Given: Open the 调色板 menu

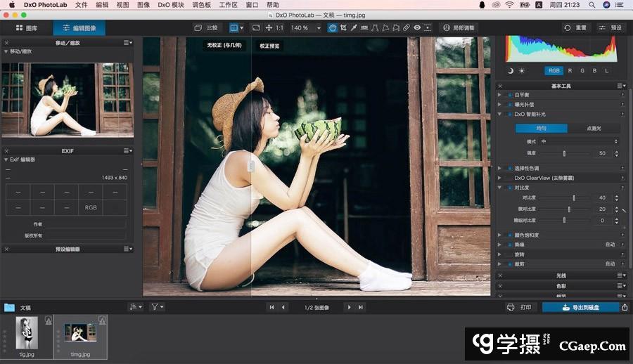Looking at the screenshot, I should [x=201, y=5].
